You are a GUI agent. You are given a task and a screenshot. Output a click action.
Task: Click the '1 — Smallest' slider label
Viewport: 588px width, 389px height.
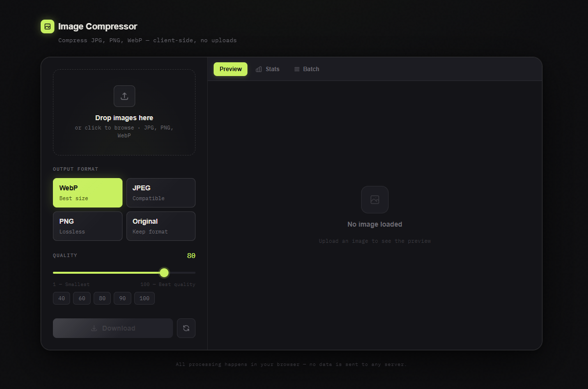(x=71, y=285)
